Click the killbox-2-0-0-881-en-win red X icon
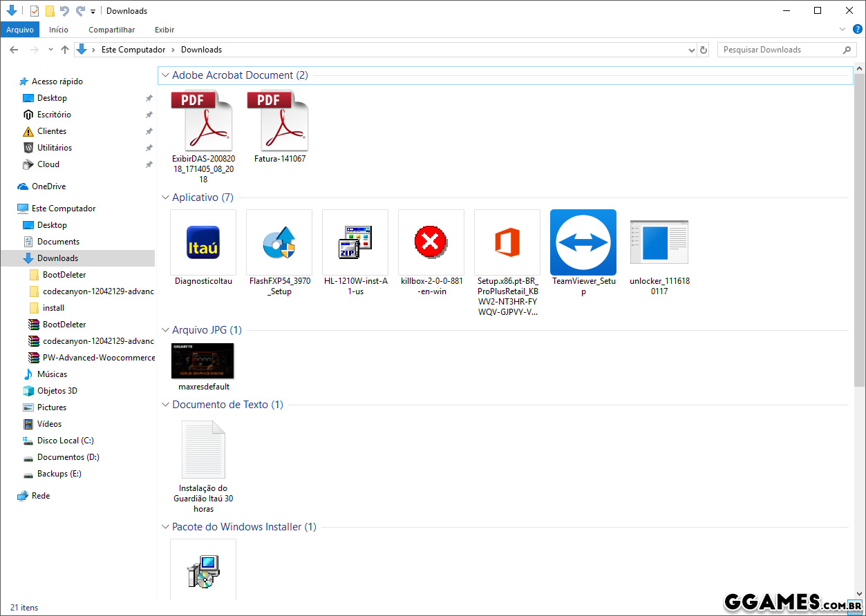 tap(431, 242)
